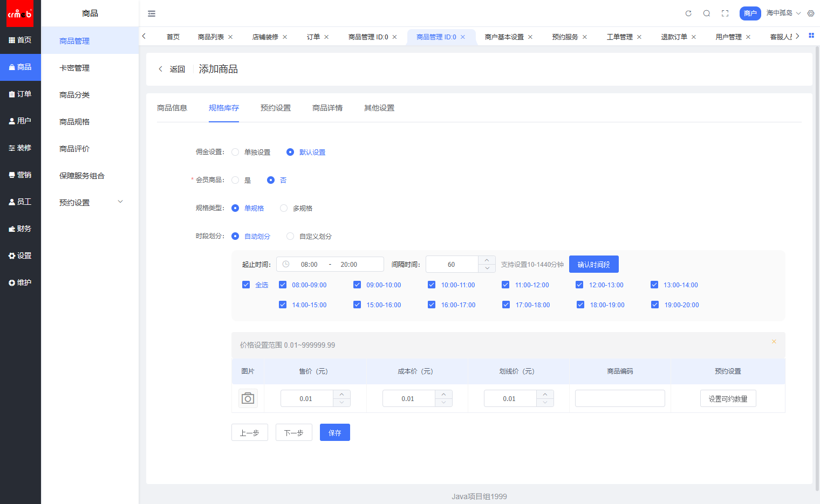Toggle fullscreen mode icon
820x504 pixels.
click(x=725, y=13)
